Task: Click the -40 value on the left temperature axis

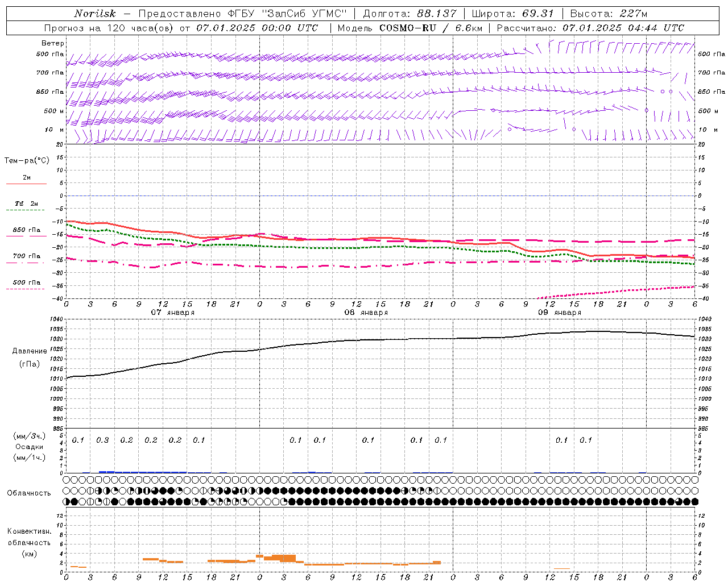Action: [59, 298]
